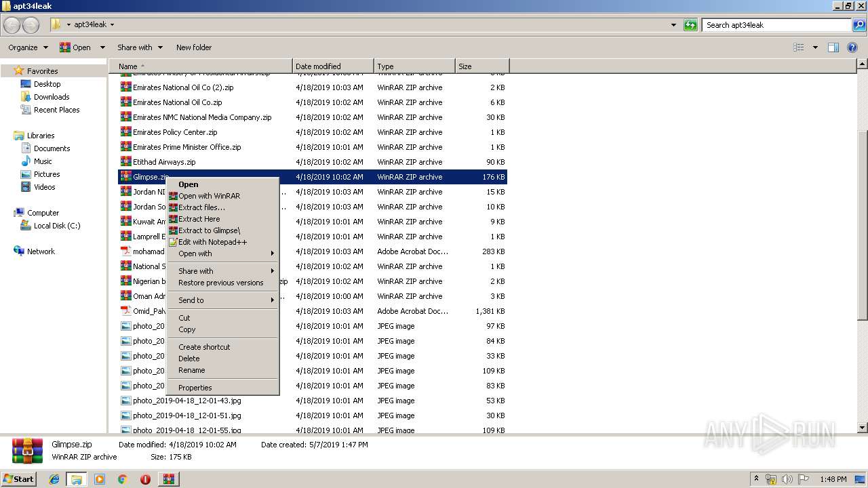Choose Extract Here in context menu
The height and width of the screenshot is (488, 868).
(223, 219)
